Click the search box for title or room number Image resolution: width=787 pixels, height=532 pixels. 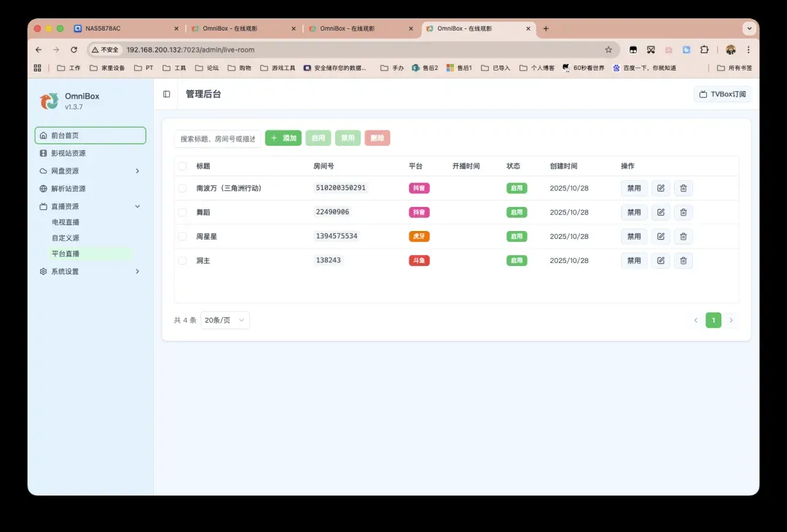pyautogui.click(x=217, y=138)
